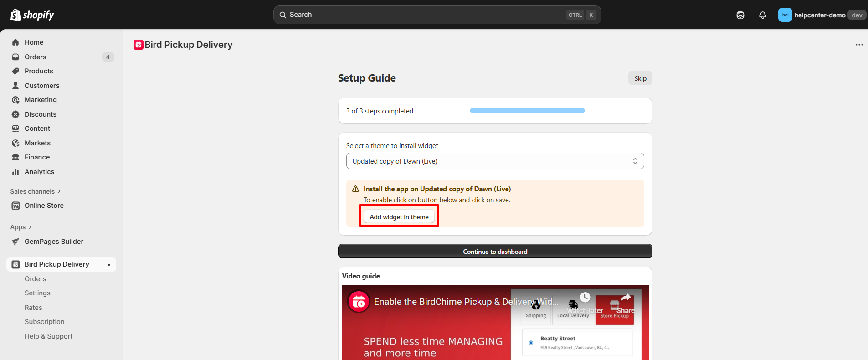This screenshot has height=360, width=868.
Task: Click the setup steps progress bar
Action: click(x=527, y=111)
